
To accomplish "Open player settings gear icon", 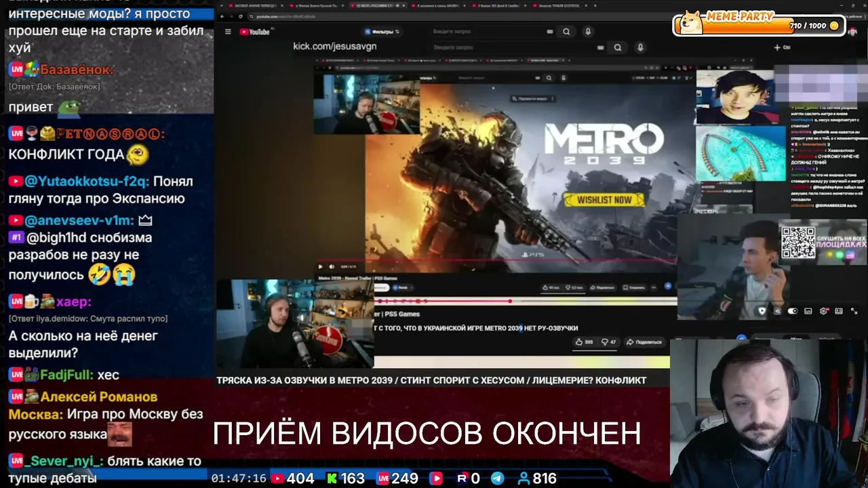I will click(823, 311).
